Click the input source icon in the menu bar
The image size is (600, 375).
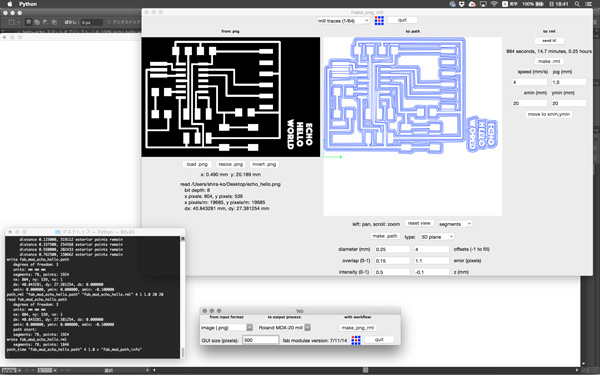pos(505,4)
